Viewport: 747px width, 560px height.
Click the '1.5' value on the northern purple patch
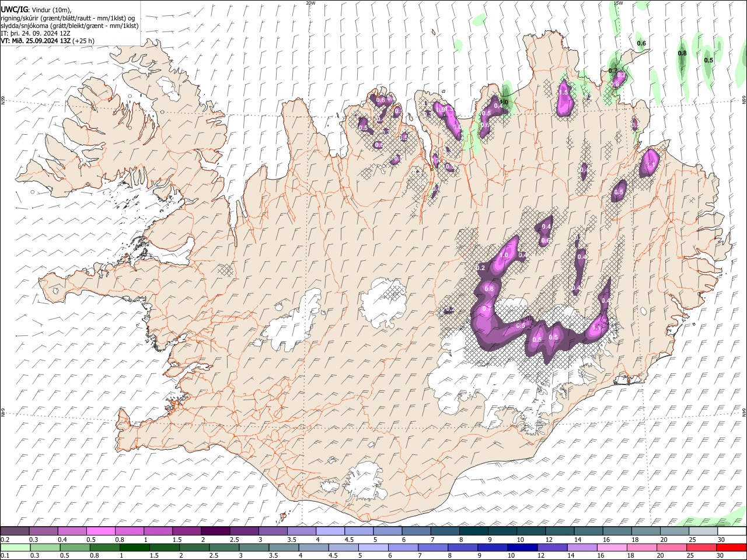563,92
